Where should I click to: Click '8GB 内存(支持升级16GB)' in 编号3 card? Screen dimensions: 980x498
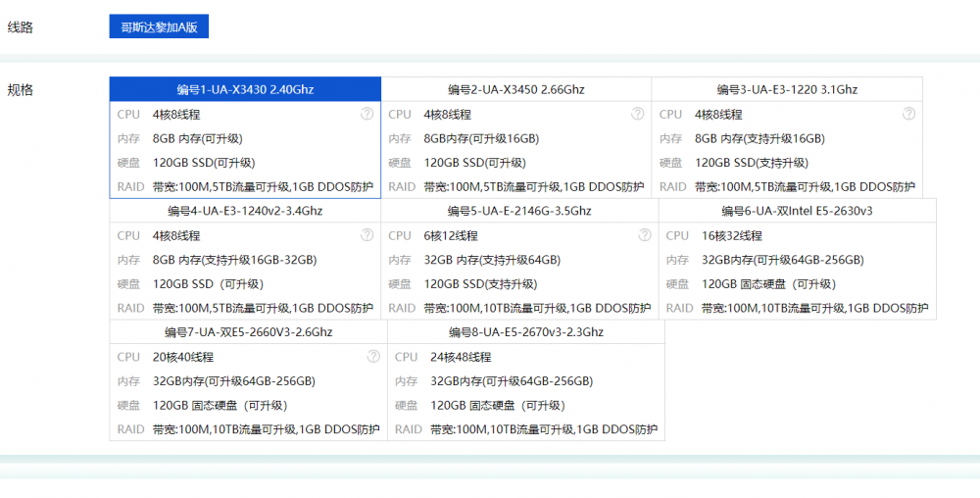[x=759, y=139]
